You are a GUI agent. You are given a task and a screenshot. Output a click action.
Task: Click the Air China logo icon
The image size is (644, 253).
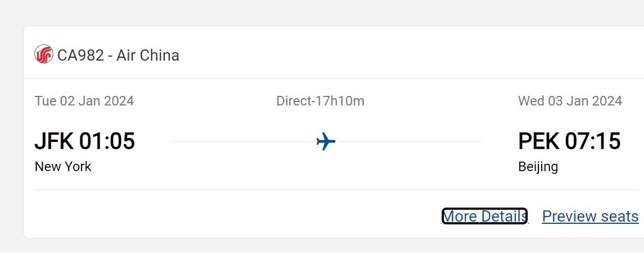pyautogui.click(x=43, y=55)
